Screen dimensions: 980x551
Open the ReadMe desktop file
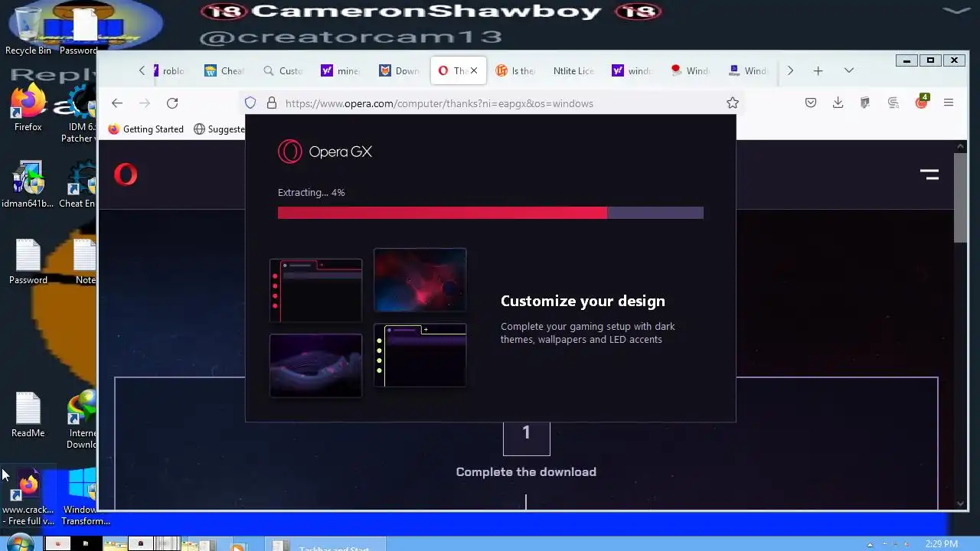click(x=28, y=415)
